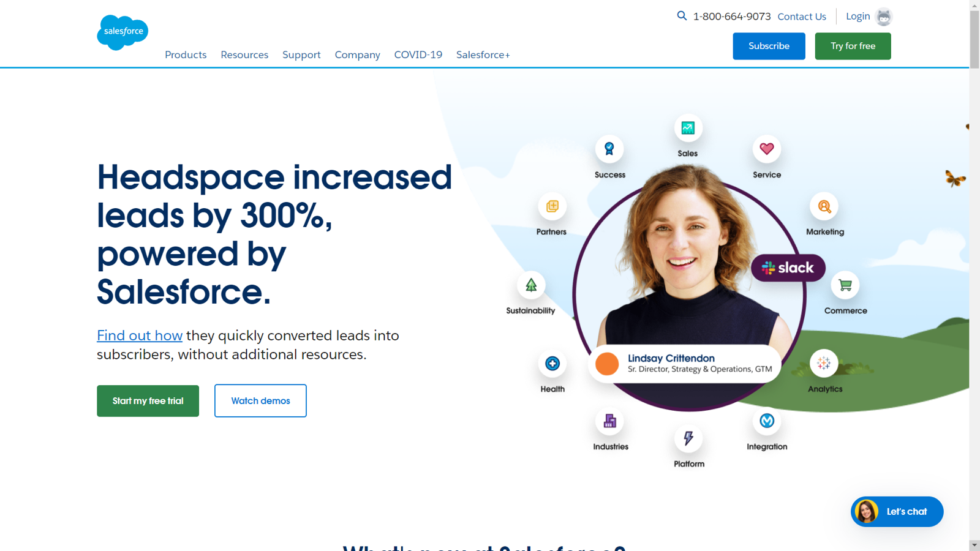
Task: Select the Integration icon
Action: click(x=766, y=421)
